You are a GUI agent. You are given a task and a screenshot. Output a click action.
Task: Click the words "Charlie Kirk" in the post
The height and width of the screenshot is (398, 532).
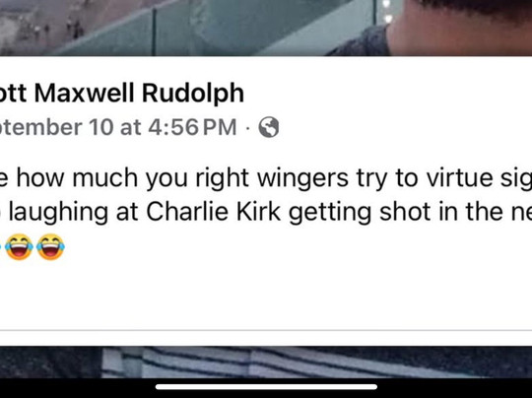[214, 212]
